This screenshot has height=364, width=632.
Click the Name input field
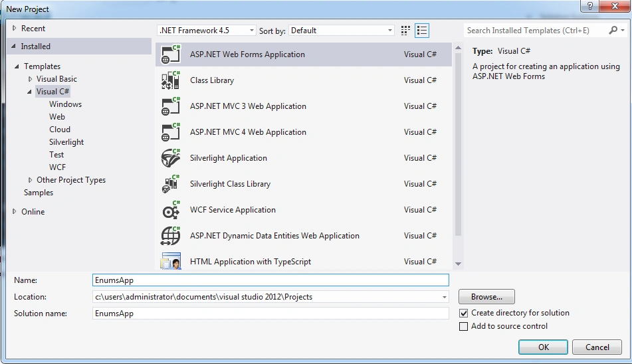[x=270, y=280]
